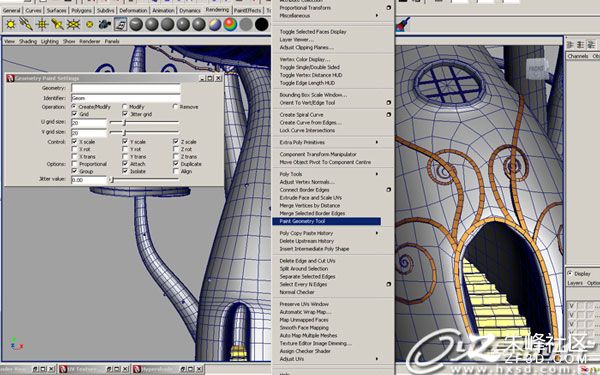Viewport: 600px width, 375px height.
Task: Expand the Poly Tools submenu
Action: tap(377, 174)
